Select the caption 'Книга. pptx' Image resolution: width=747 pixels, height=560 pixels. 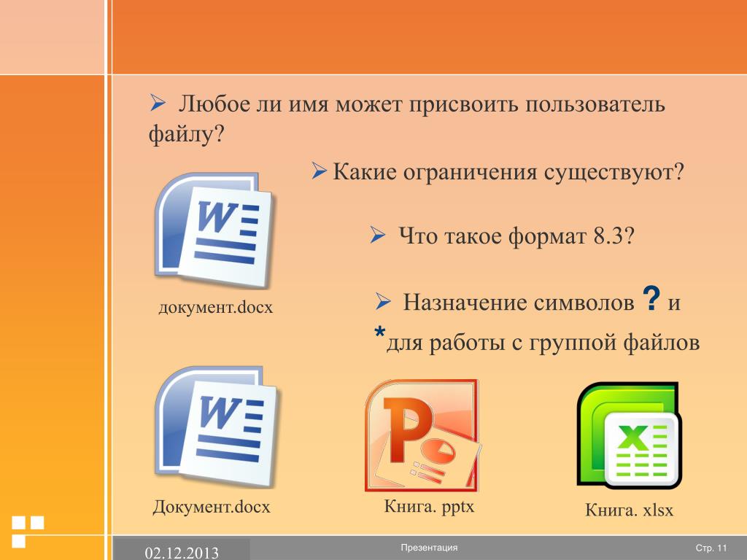click(x=429, y=506)
